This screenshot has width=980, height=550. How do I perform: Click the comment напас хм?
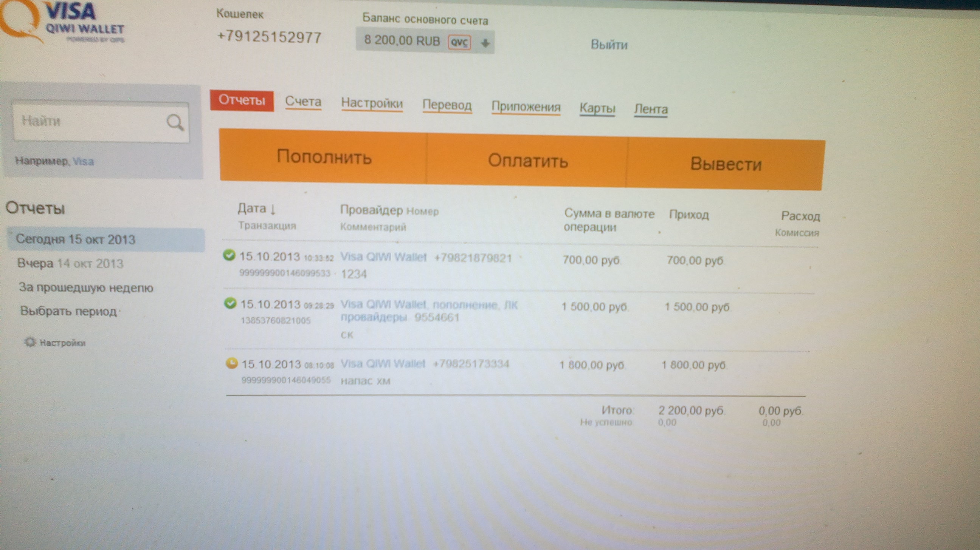[365, 381]
